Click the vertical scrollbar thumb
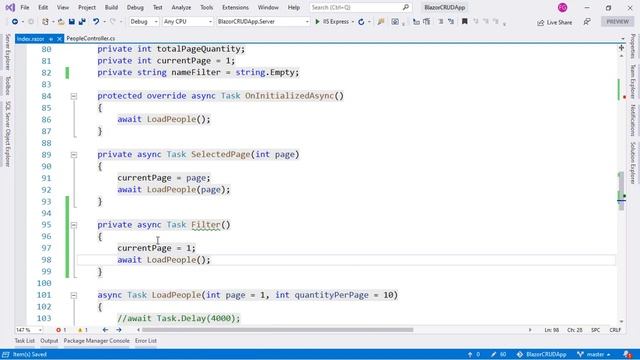 click(x=621, y=191)
